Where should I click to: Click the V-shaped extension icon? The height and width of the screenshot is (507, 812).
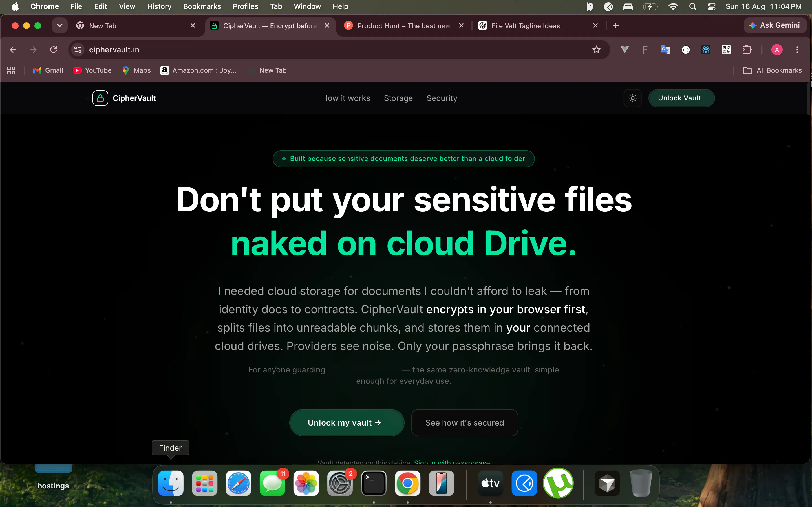[624, 50]
